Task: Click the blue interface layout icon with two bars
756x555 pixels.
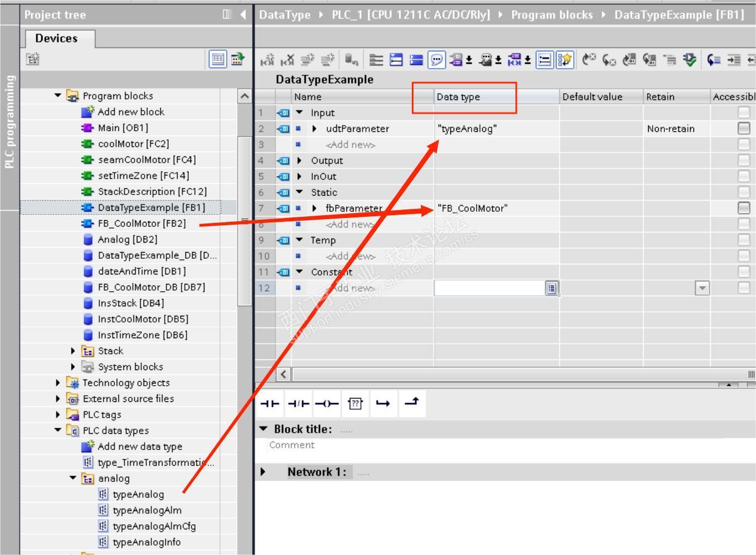Action: [396, 60]
